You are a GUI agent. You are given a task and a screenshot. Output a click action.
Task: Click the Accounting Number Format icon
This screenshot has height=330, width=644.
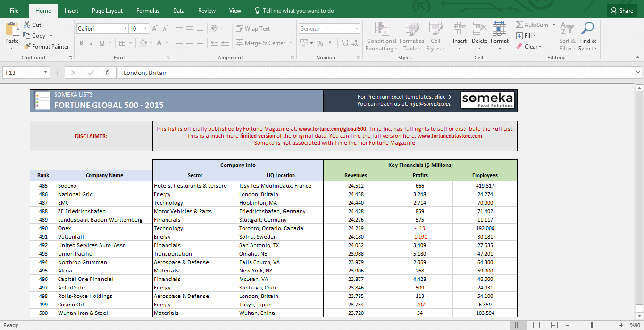(x=303, y=43)
